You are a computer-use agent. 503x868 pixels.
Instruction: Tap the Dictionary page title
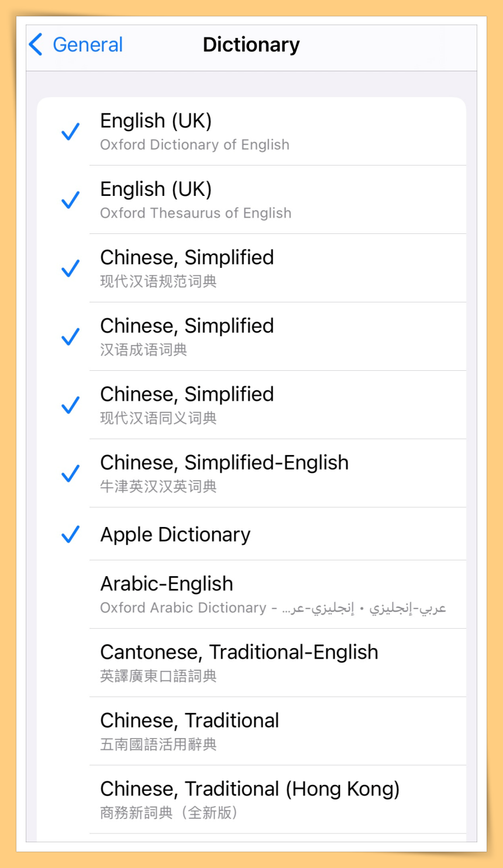point(251,44)
